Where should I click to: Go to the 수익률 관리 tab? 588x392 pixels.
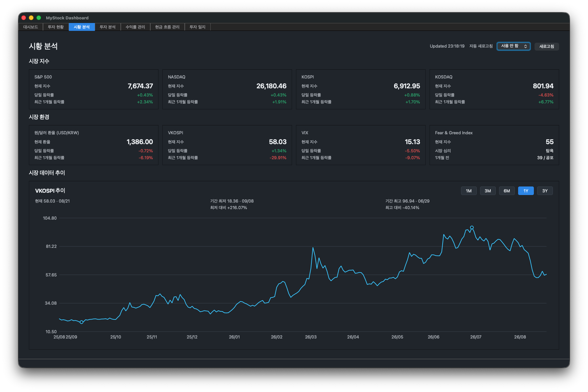coord(135,27)
